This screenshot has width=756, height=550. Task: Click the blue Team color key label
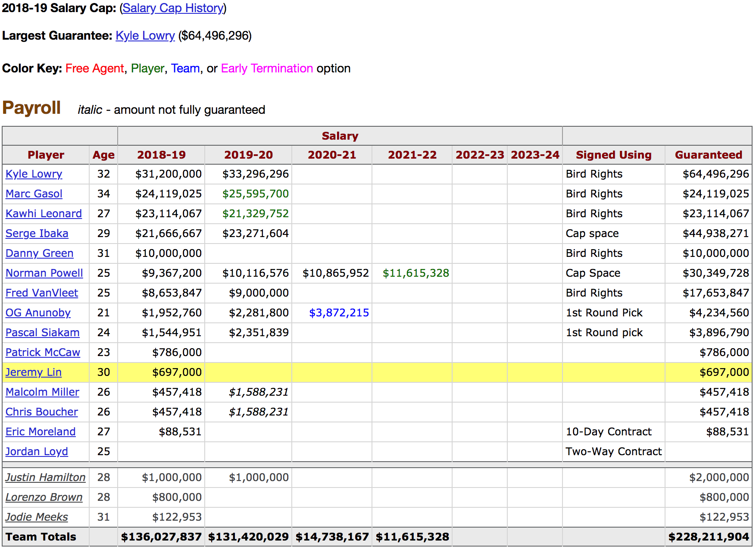[x=185, y=69]
